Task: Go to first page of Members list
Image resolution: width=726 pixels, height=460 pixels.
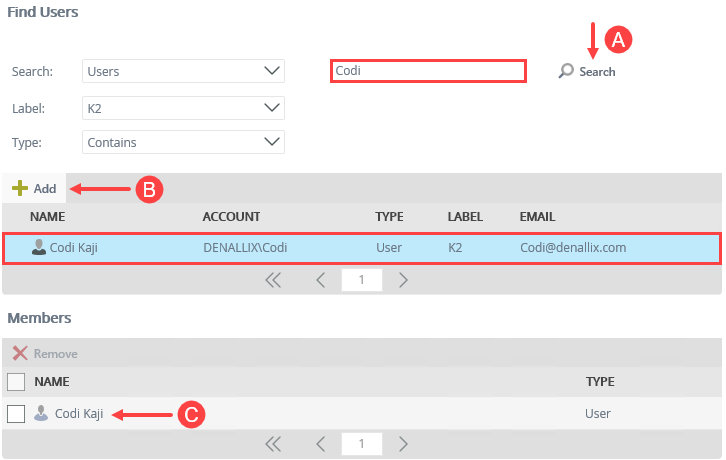Action: [273, 444]
